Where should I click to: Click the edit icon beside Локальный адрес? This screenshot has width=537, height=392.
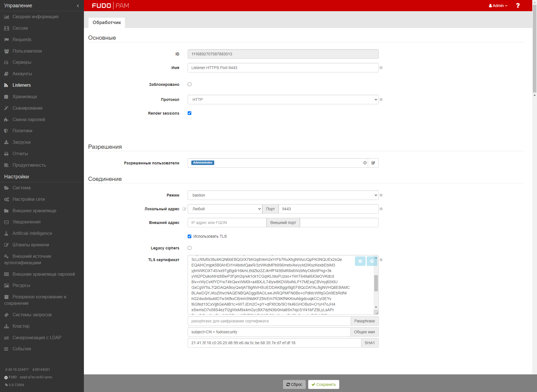(184, 209)
